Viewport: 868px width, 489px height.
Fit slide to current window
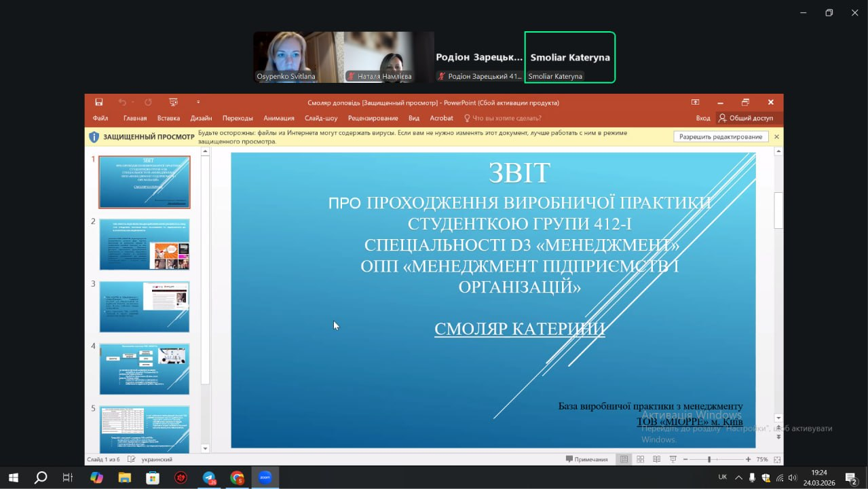pyautogui.click(x=776, y=460)
